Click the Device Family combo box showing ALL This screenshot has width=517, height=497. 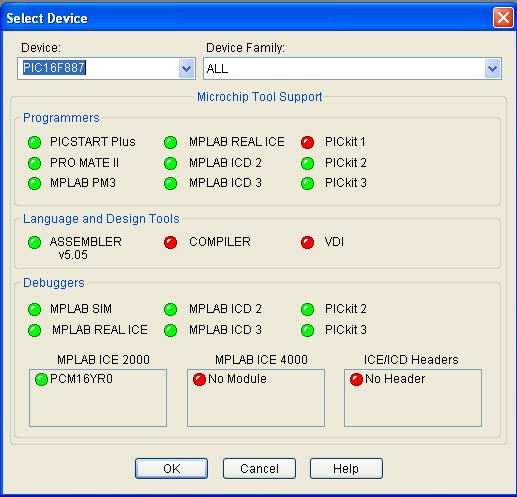pyautogui.click(x=352, y=69)
